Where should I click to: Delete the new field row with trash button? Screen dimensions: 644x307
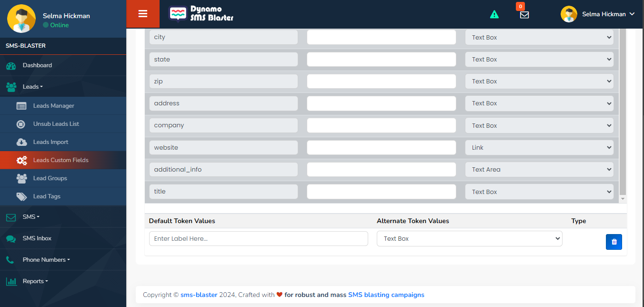pyautogui.click(x=614, y=242)
